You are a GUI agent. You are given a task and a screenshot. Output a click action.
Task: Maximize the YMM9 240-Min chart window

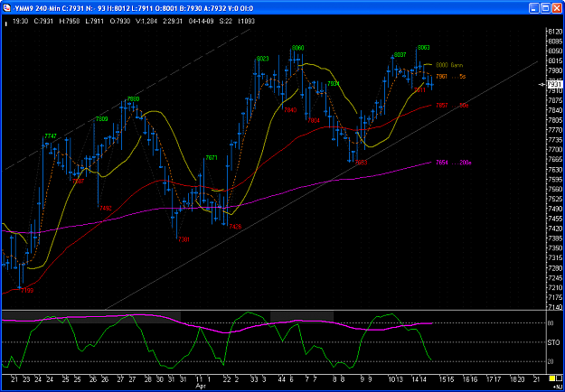(545, 7)
